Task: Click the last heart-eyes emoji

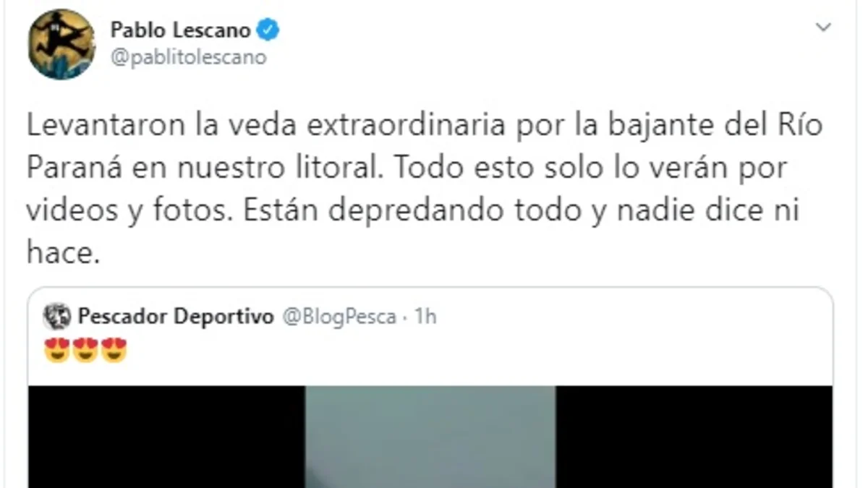Action: (114, 351)
